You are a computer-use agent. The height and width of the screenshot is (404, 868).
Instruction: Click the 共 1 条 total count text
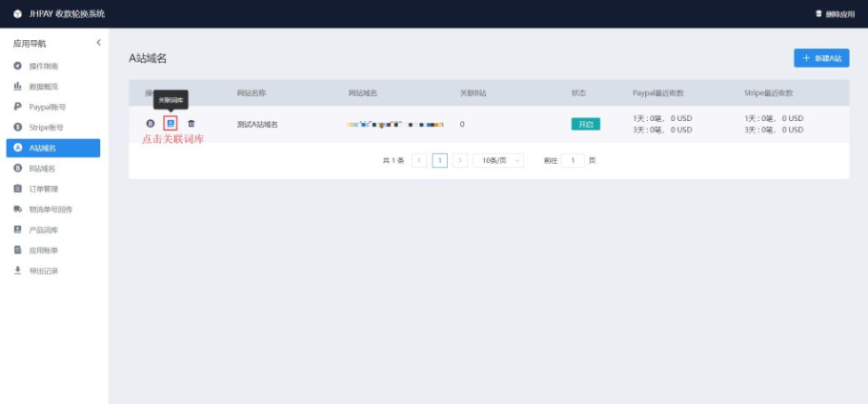[x=394, y=160]
